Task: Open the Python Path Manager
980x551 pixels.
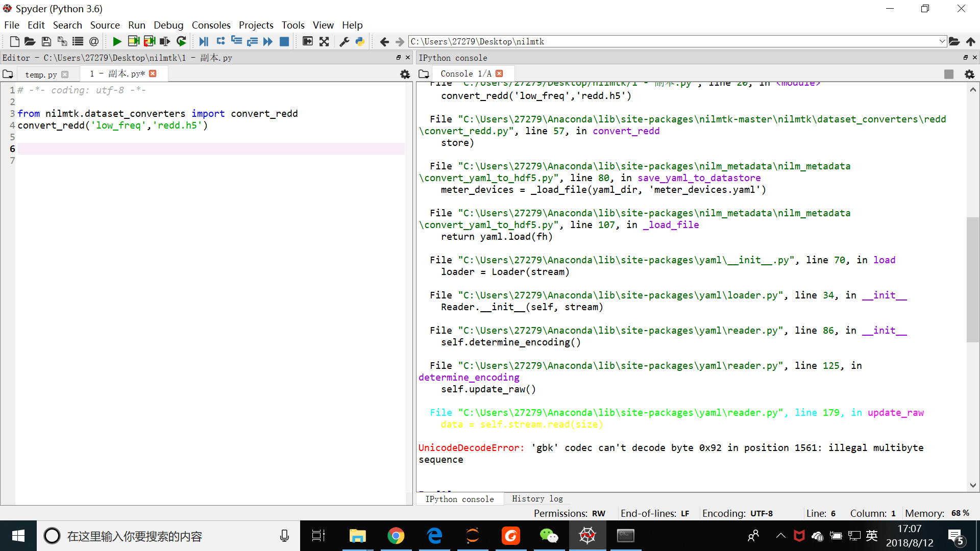Action: coord(360,41)
